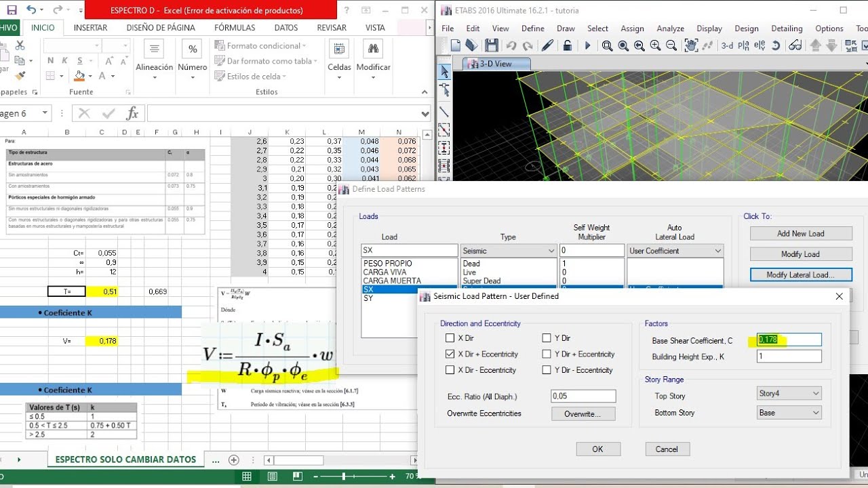
Task: Select the ESPECTRO SOLO CAMBIAR DATOS sheet tab
Action: click(125, 459)
